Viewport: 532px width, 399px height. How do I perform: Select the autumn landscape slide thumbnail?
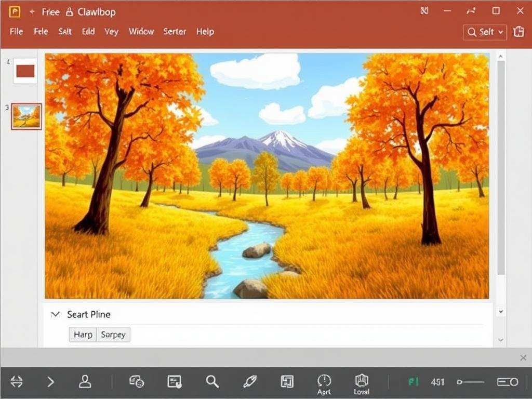coord(26,116)
